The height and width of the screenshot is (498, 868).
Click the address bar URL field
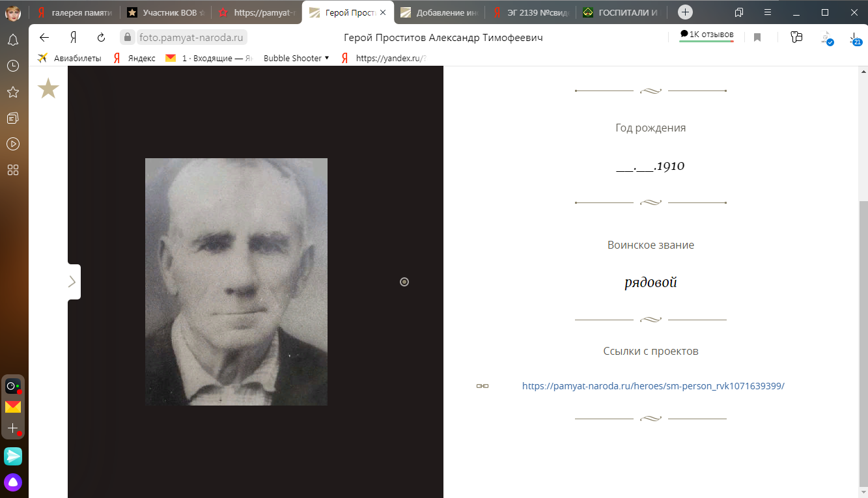(x=193, y=38)
